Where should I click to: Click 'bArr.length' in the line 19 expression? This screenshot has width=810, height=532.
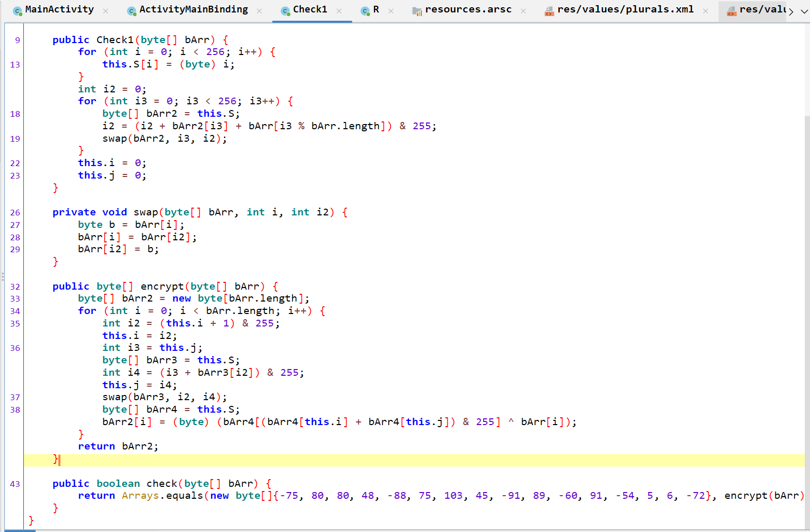346,126
